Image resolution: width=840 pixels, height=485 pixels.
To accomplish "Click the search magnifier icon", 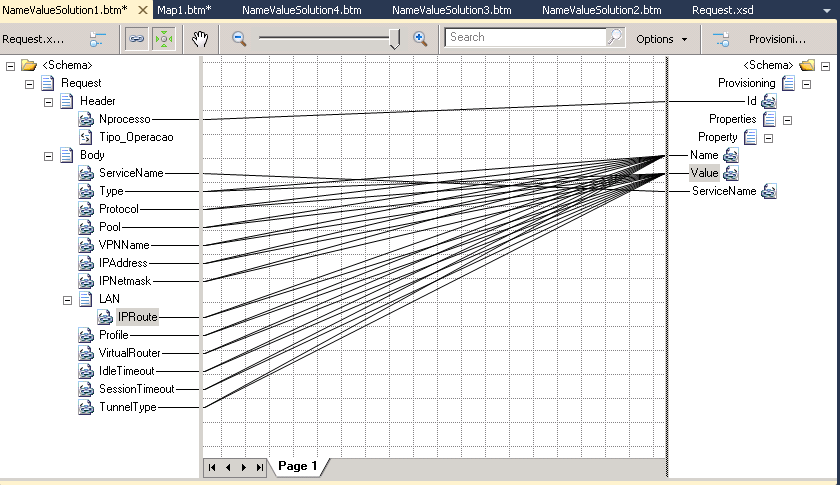I will (x=615, y=38).
